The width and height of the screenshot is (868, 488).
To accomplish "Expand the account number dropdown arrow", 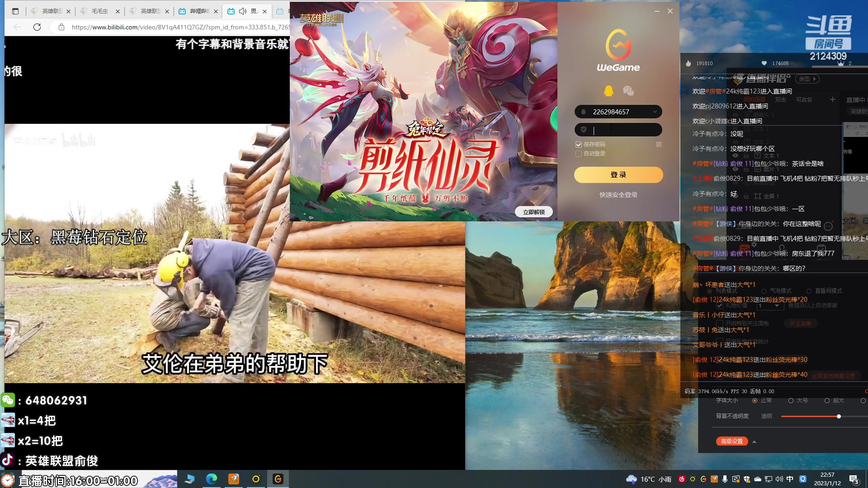I will click(x=655, y=112).
